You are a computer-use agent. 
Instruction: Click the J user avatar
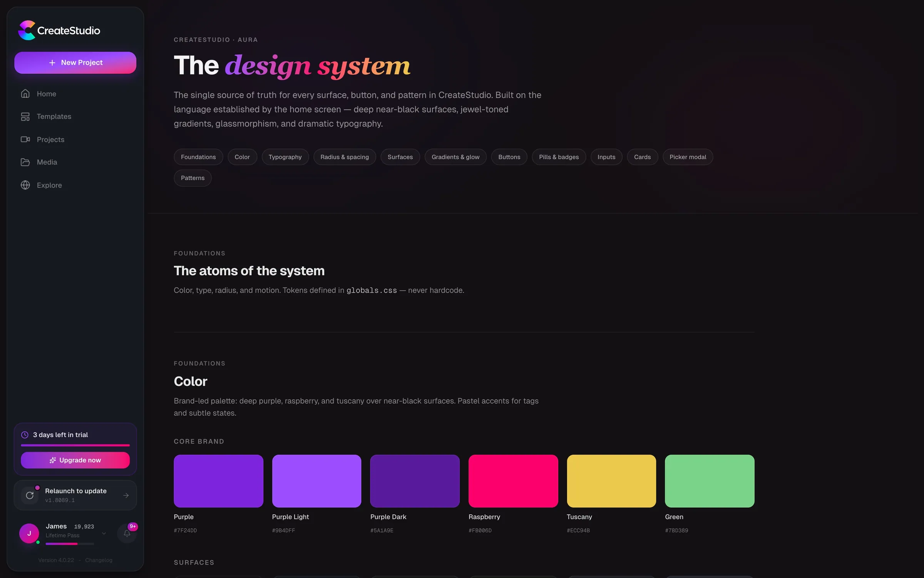tap(29, 533)
